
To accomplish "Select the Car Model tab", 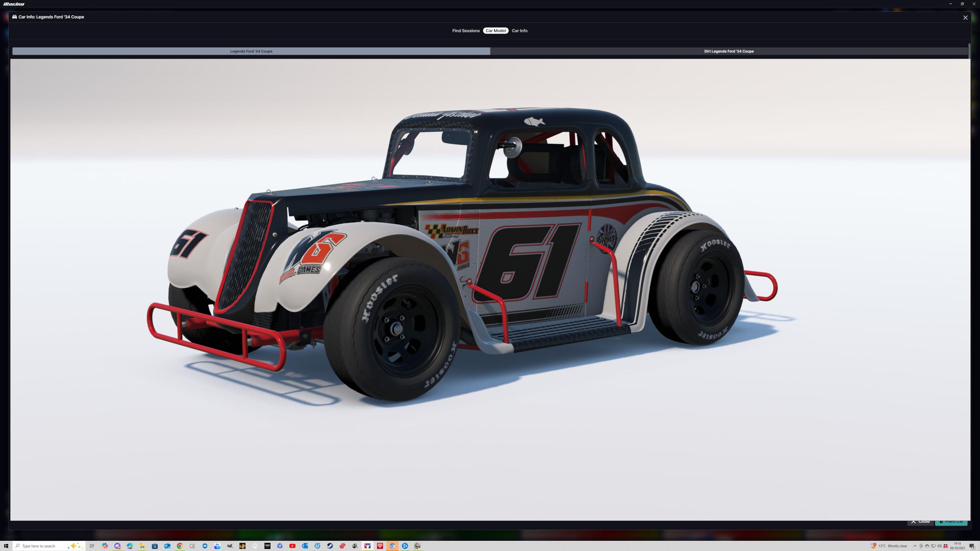I will [x=495, y=31].
